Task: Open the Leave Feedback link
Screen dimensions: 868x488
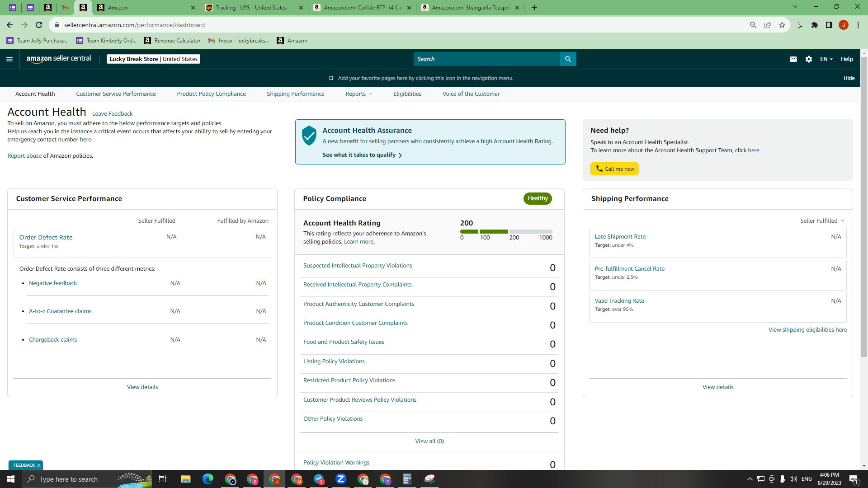Action: pos(112,114)
